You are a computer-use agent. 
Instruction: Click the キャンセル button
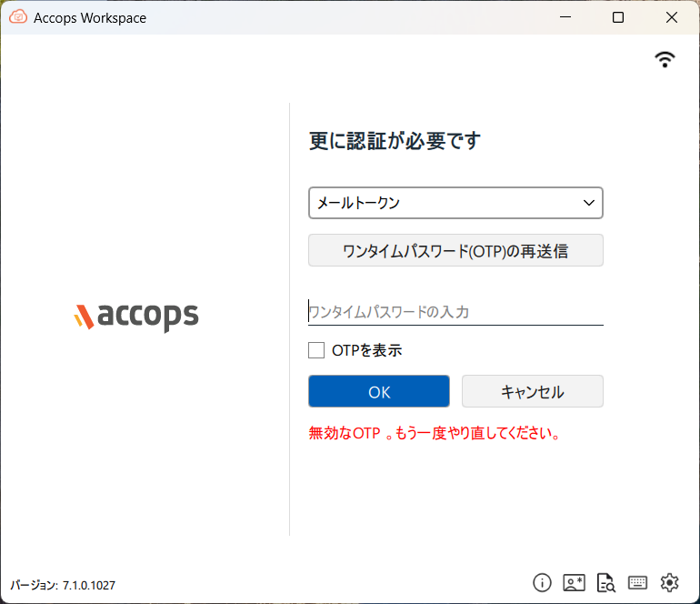pyautogui.click(x=533, y=391)
